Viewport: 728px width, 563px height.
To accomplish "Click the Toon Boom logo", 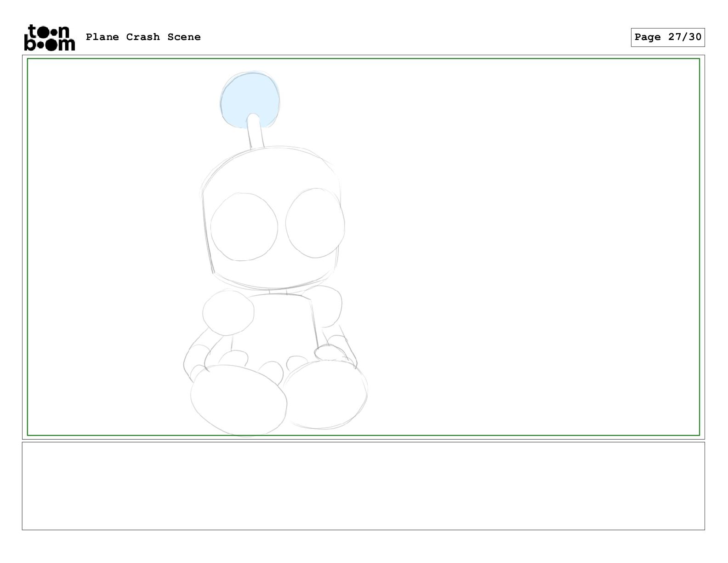I will (x=49, y=37).
